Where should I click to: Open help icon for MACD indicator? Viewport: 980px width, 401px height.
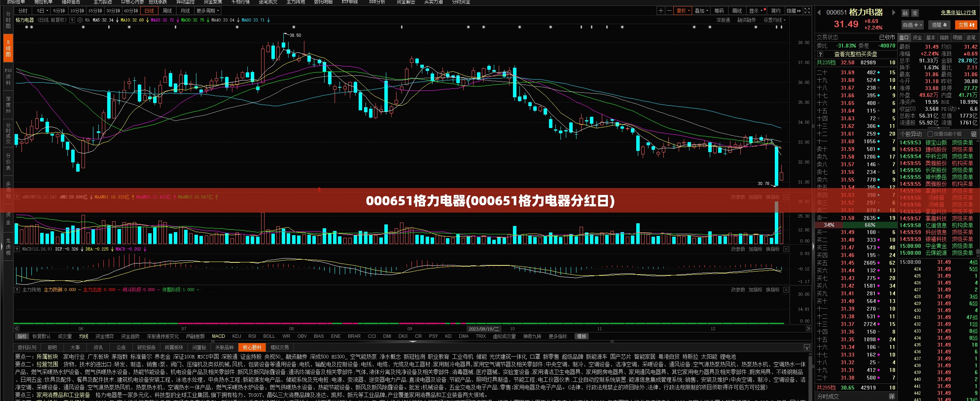coord(17,249)
